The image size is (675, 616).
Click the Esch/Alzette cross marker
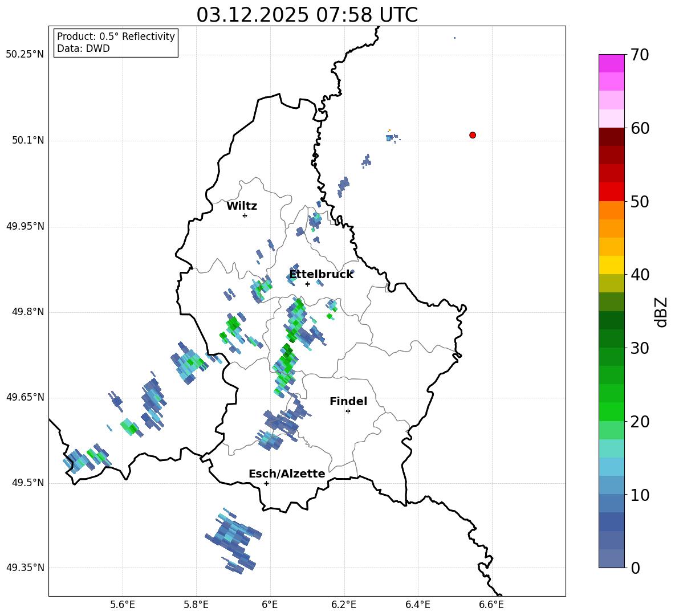(x=266, y=483)
